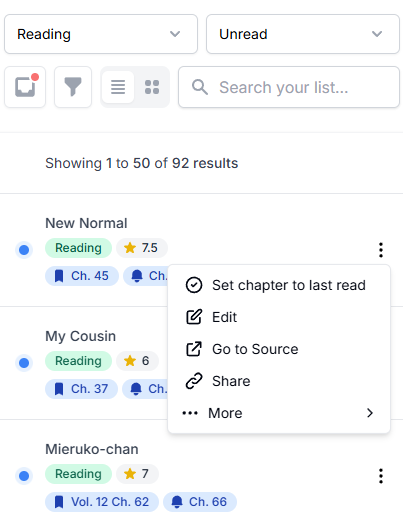The image size is (403, 526).
Task: Open the filter funnel icon
Action: click(x=73, y=87)
